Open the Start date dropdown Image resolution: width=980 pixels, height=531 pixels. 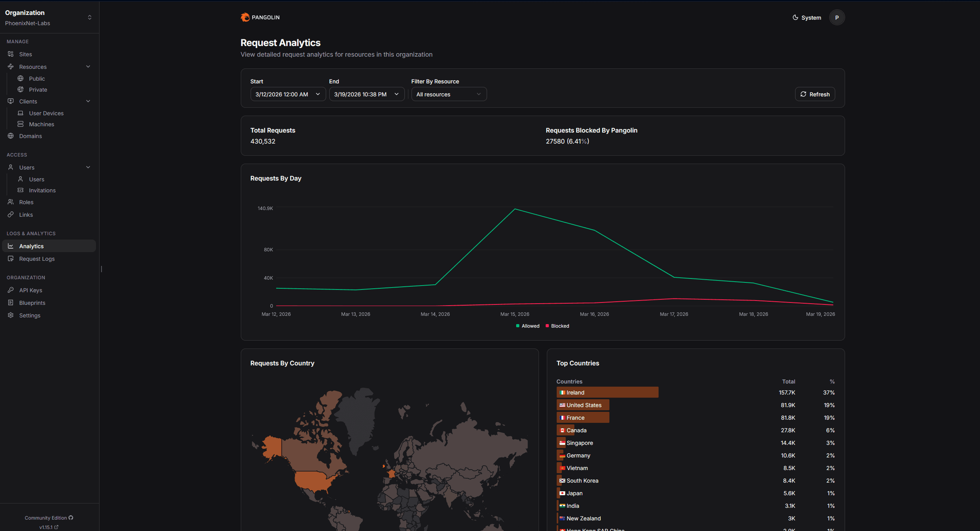point(288,94)
